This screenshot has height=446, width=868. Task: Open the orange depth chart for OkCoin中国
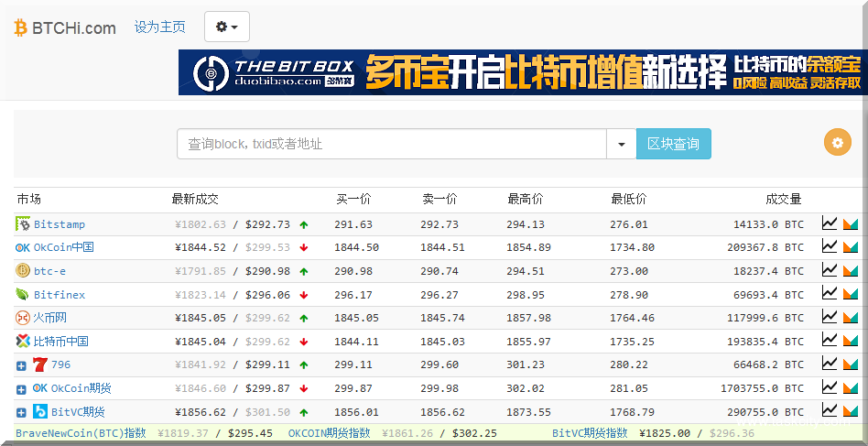[851, 246]
